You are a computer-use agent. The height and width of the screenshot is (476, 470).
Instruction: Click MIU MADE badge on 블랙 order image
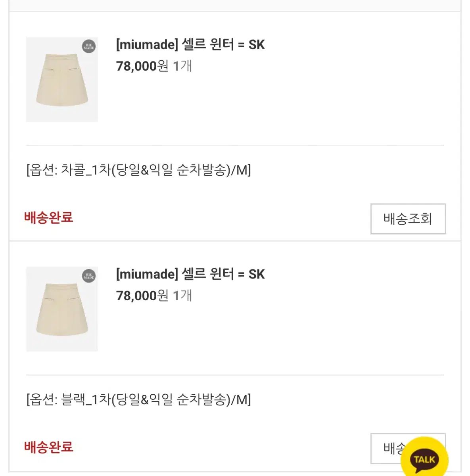coord(89,276)
